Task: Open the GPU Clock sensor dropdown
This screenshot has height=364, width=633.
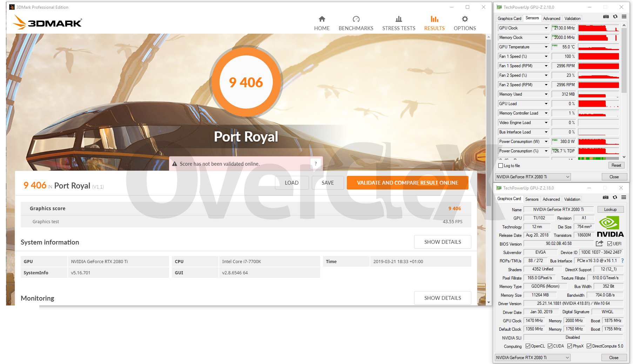Action: click(x=546, y=28)
